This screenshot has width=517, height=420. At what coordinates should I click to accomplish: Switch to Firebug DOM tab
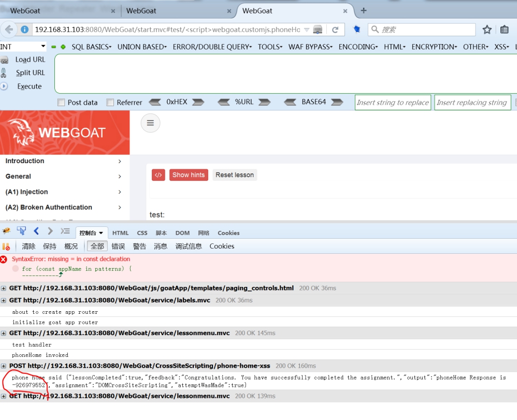tap(182, 233)
